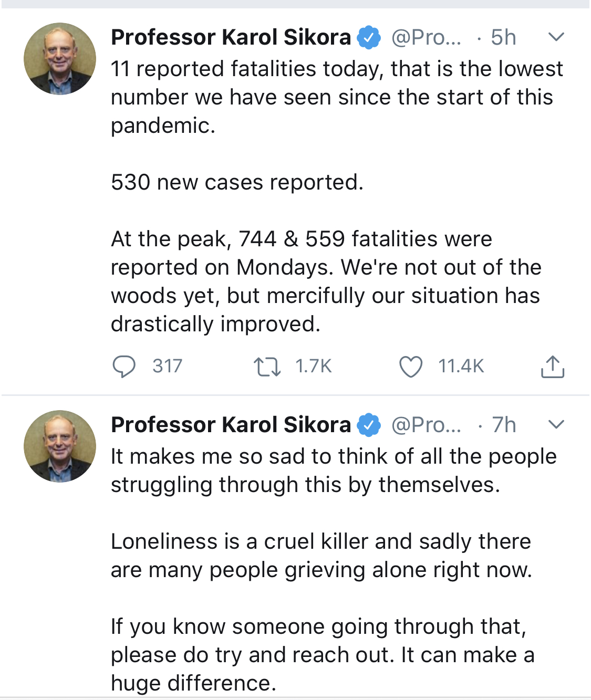The height and width of the screenshot is (700, 591).
Task: Like the tweet with the heart icon
Action: click(410, 367)
